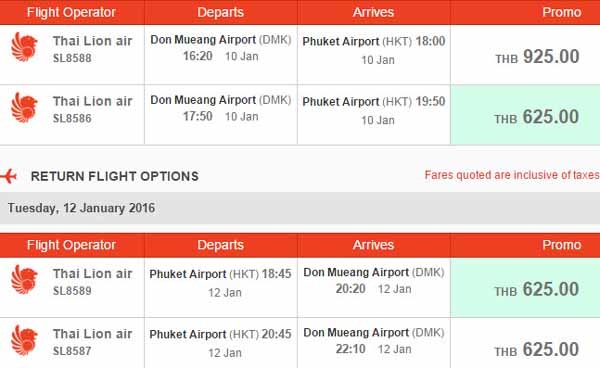Click the Return Flight Options heading
Screen dimensions: 600x368
click(x=115, y=176)
